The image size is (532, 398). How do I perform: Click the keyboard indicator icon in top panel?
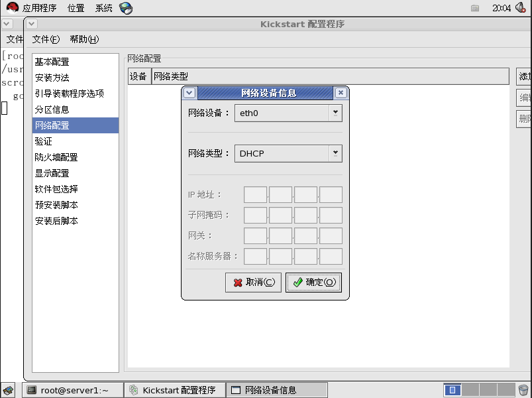475,8
